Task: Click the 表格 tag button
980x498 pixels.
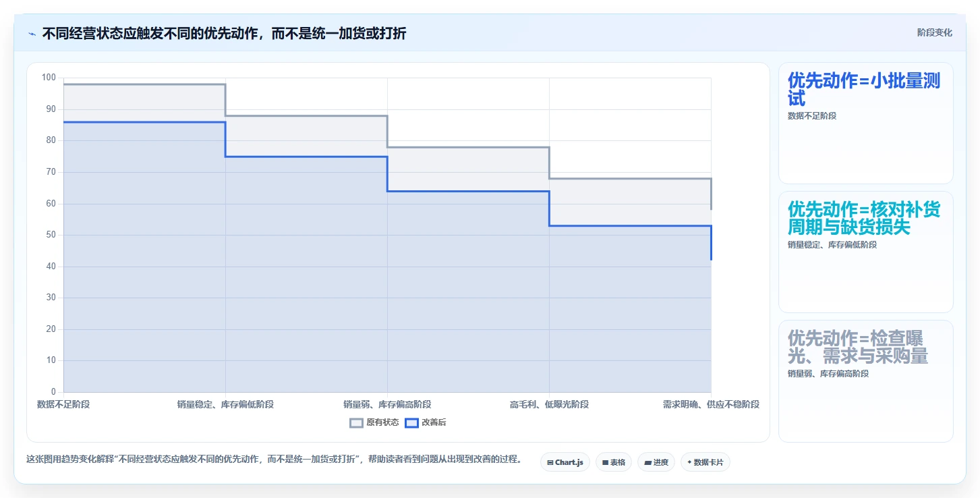Action: (x=614, y=462)
